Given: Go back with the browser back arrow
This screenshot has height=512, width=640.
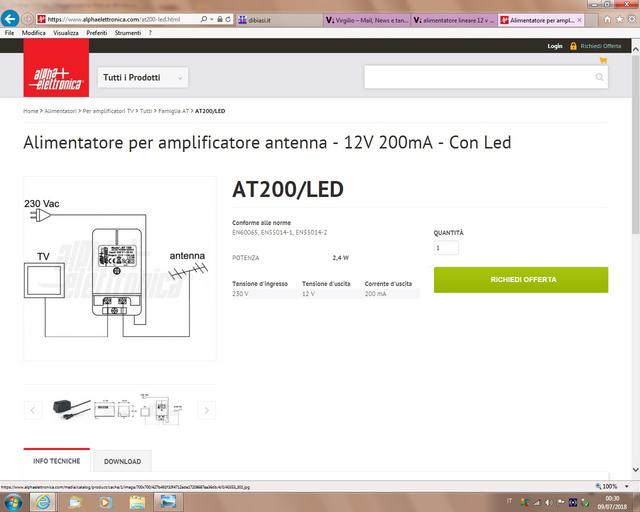Looking at the screenshot, I should tap(10, 19).
